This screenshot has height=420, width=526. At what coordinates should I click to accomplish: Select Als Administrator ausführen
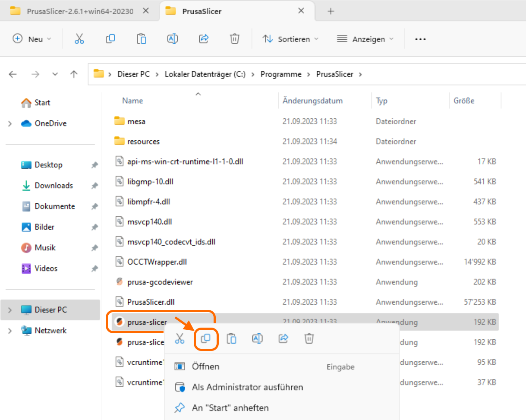pyautogui.click(x=247, y=387)
